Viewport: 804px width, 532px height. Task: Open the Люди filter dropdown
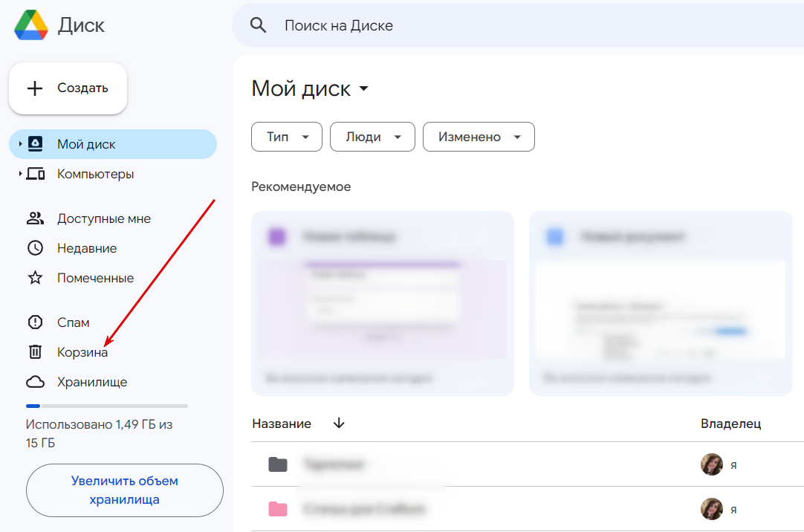pos(372,137)
